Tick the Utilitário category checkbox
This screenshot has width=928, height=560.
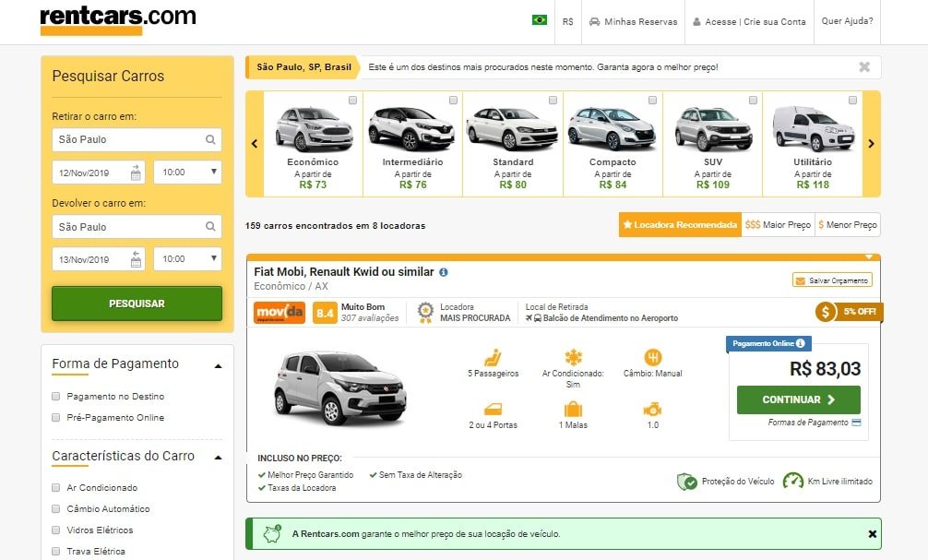(x=853, y=100)
